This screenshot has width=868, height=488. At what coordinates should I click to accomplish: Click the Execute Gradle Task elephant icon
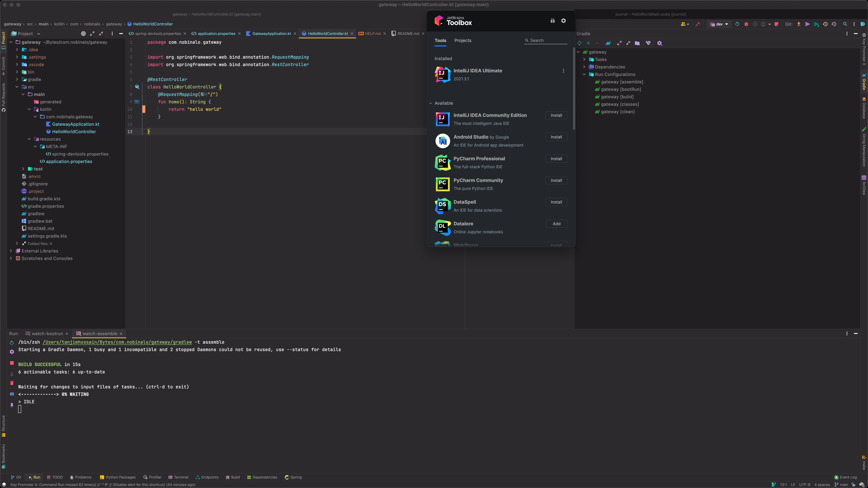(x=608, y=43)
